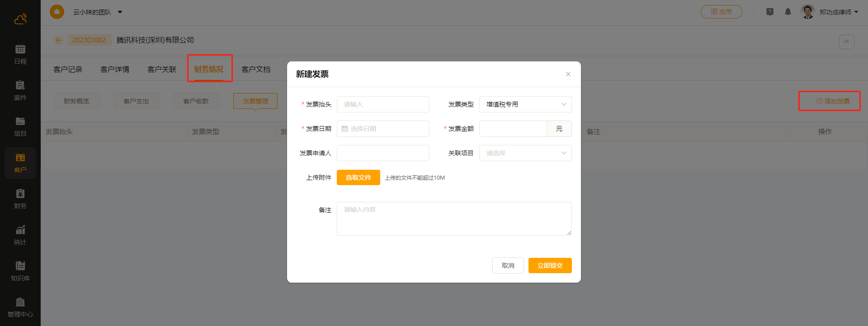This screenshot has width=868, height=326.
Task: Open the 财务 finance sidebar icon
Action: tap(20, 199)
